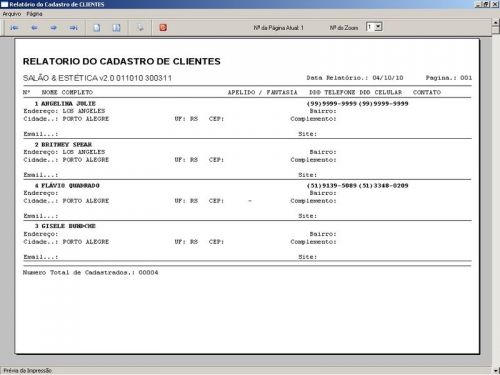Click the DDD TELEFONE column header

pyautogui.click(x=332, y=92)
